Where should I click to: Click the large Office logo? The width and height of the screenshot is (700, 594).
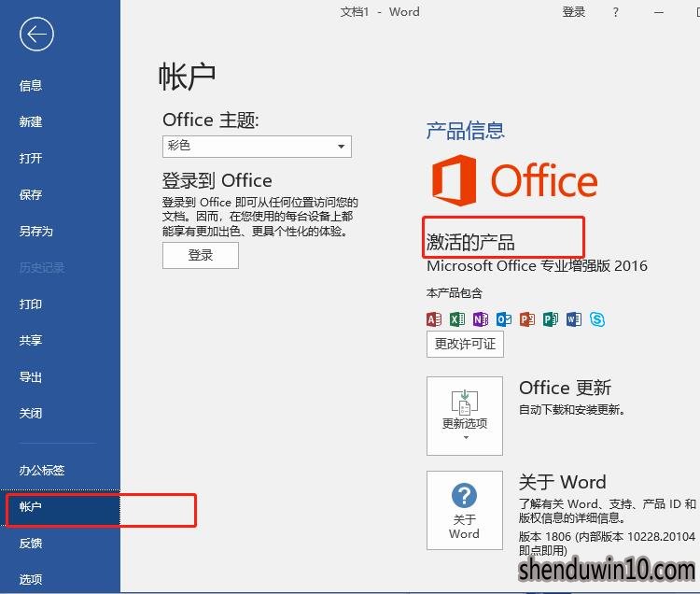tap(514, 180)
